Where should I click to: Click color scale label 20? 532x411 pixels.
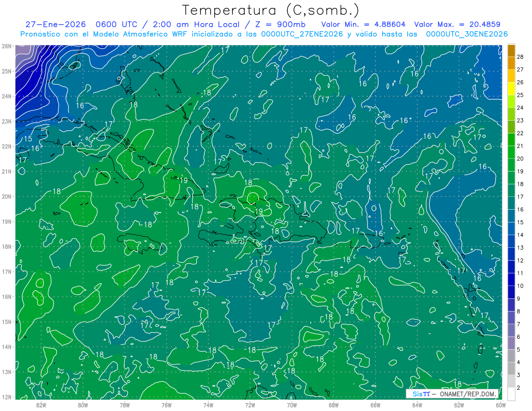pos(520,158)
